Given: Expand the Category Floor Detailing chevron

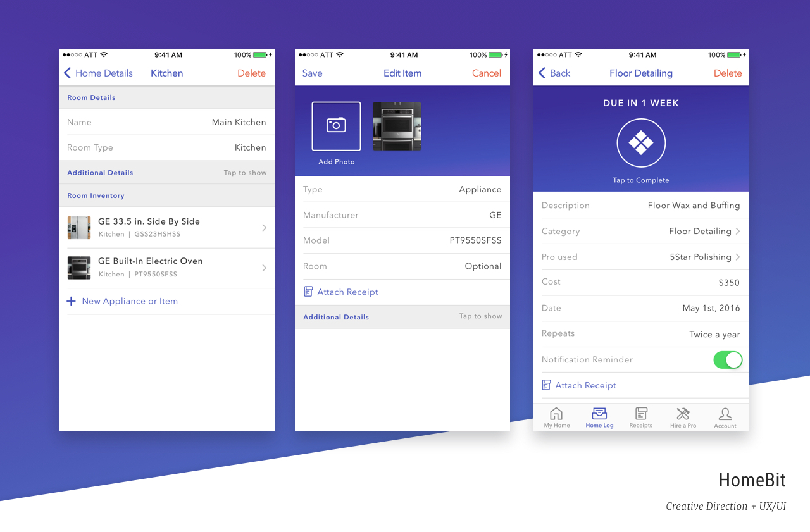Looking at the screenshot, I should (737, 232).
